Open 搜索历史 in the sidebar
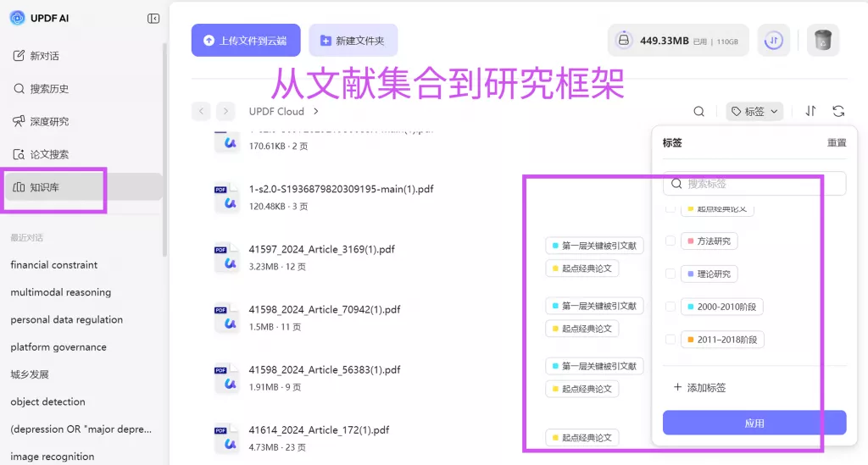This screenshot has width=868, height=465. [x=41, y=88]
